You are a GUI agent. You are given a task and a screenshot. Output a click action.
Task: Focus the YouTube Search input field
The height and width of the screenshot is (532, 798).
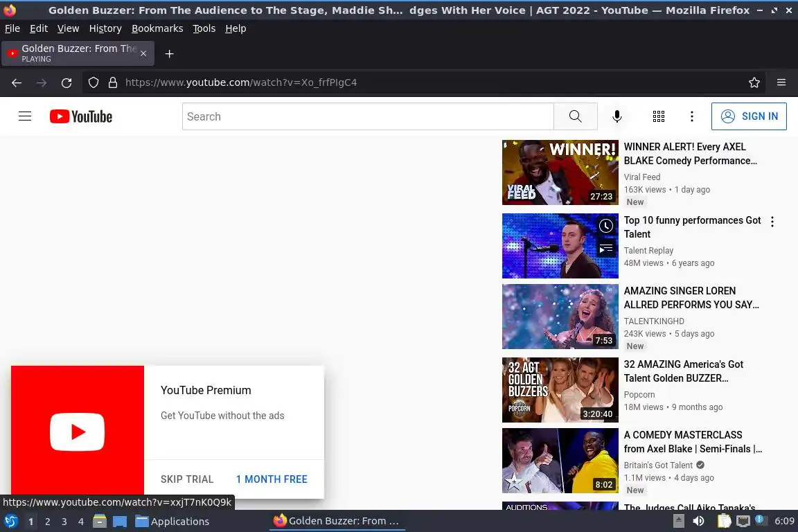pyautogui.click(x=368, y=116)
